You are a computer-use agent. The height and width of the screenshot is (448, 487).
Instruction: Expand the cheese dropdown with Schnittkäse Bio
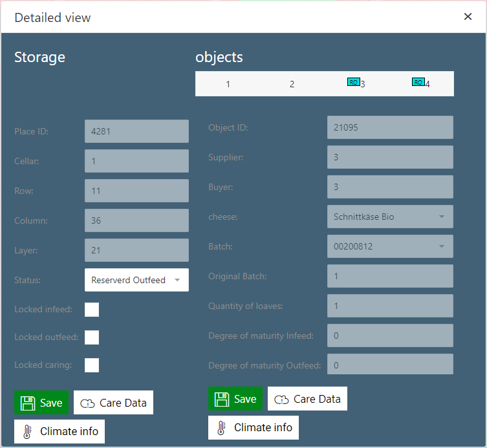tap(389, 217)
